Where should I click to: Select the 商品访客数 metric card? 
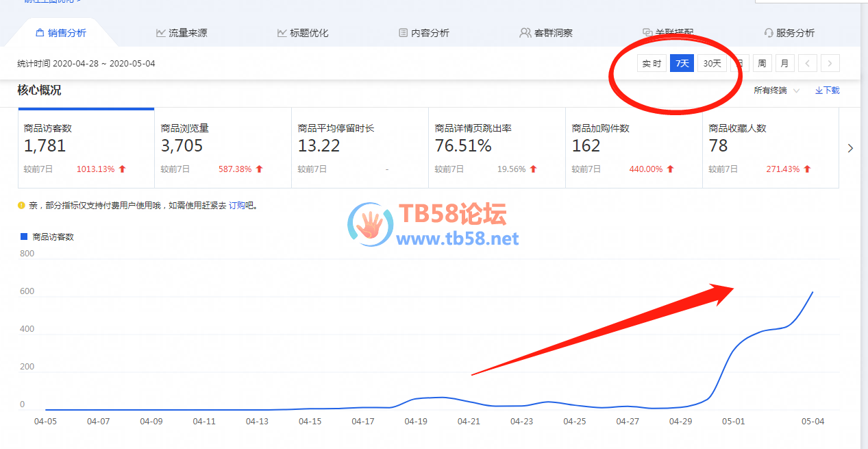pos(86,147)
